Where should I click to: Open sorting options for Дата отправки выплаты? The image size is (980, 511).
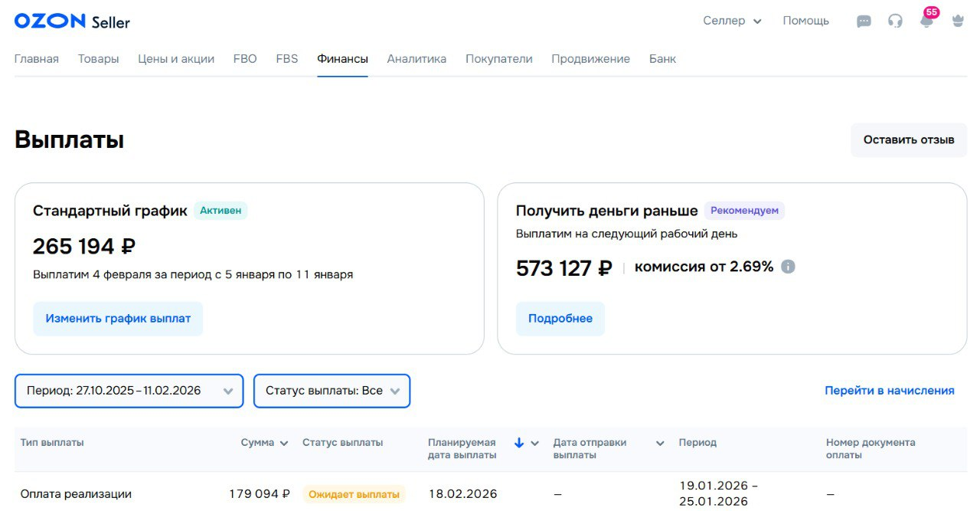pos(659,442)
